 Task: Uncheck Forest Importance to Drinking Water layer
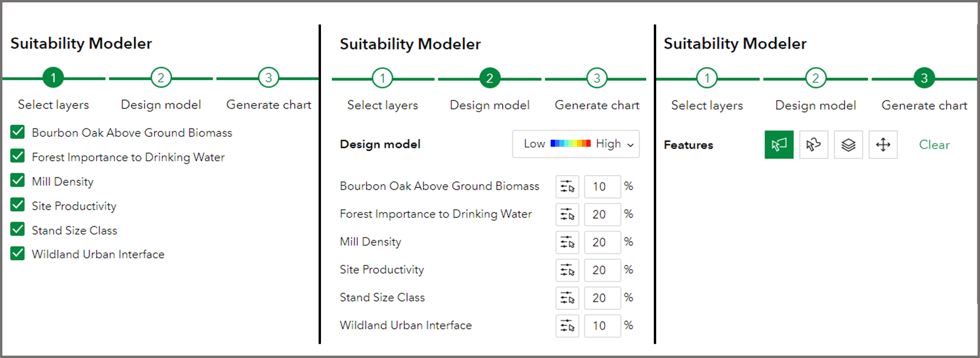pyautogui.click(x=18, y=156)
